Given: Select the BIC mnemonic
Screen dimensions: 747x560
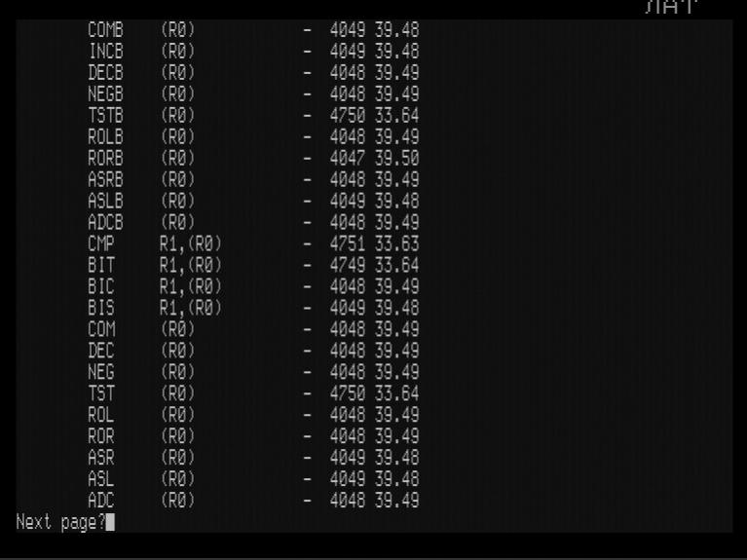Looking at the screenshot, I should (x=101, y=287).
